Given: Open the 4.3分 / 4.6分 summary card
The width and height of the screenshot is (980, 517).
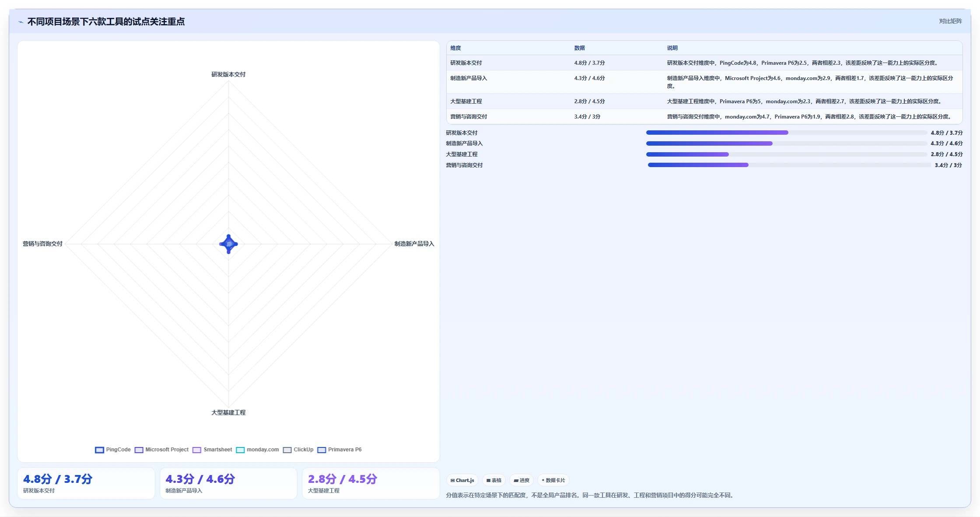Looking at the screenshot, I should 228,483.
